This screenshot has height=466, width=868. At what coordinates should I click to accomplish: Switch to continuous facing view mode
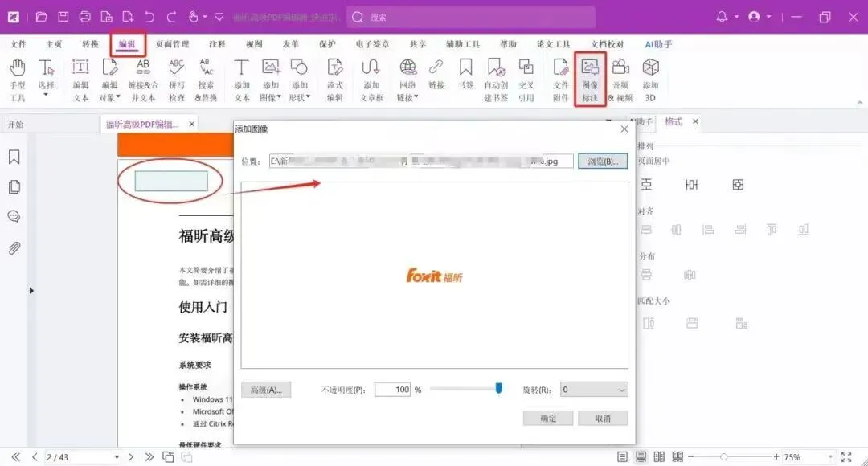click(x=678, y=457)
